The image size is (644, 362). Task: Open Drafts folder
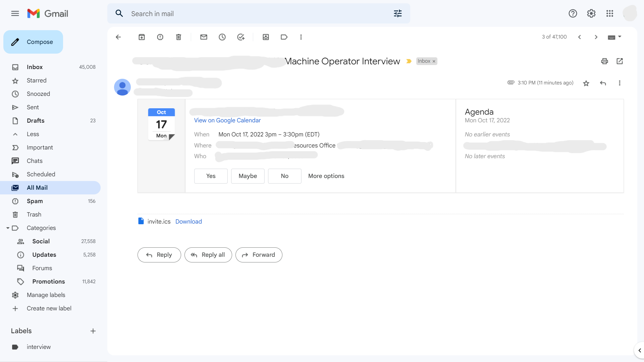pos(50,121)
